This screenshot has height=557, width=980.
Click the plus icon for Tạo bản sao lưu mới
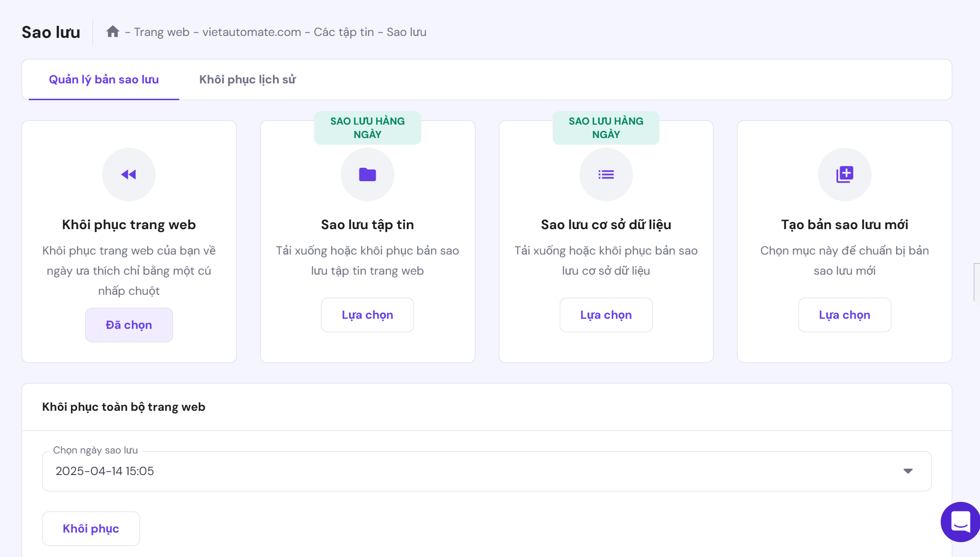845,174
